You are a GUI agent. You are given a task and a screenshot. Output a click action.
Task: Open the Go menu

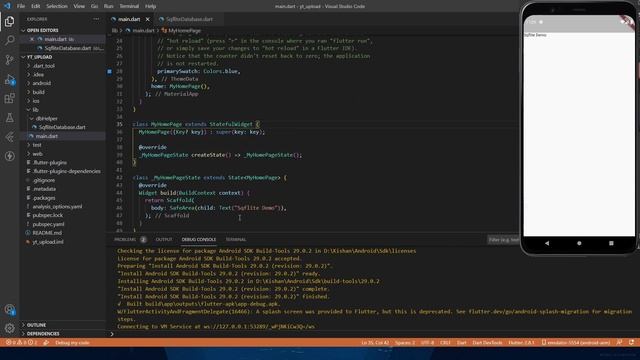[94, 6]
